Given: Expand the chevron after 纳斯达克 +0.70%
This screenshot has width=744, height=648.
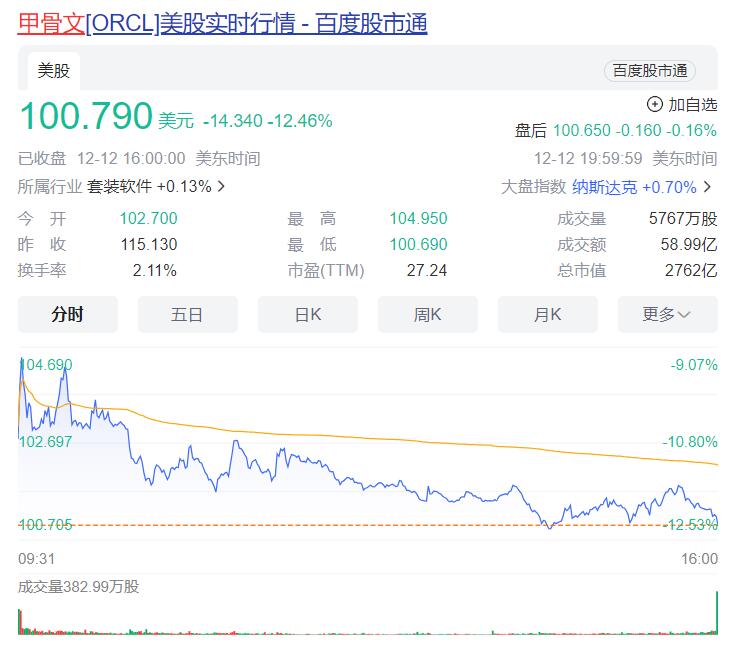Looking at the screenshot, I should point(707,187).
